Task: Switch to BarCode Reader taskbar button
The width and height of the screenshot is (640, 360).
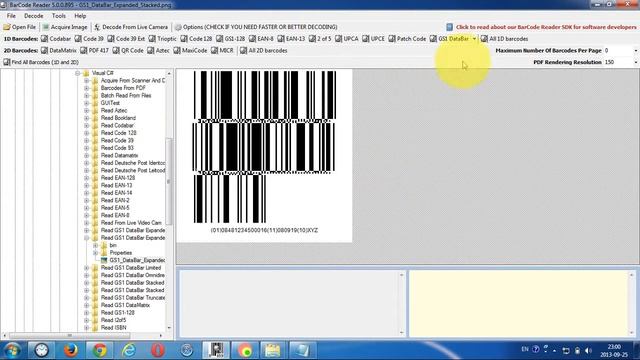Action: [216, 350]
